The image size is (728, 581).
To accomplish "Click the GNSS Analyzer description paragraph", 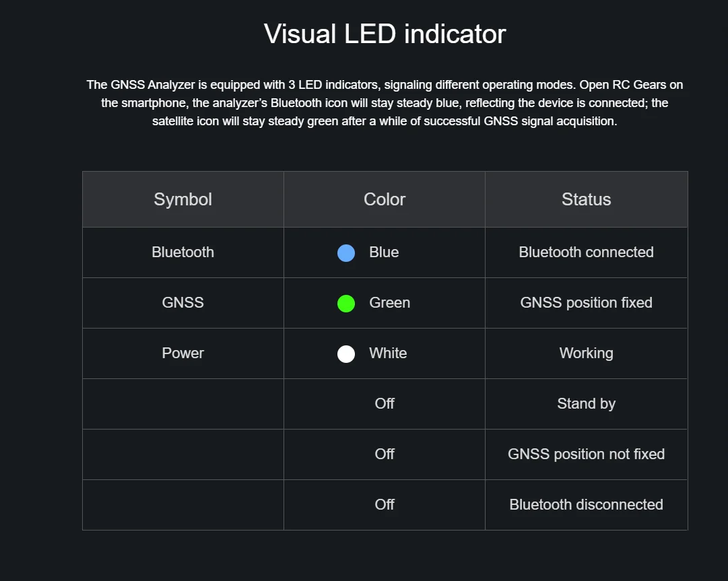I will point(385,103).
